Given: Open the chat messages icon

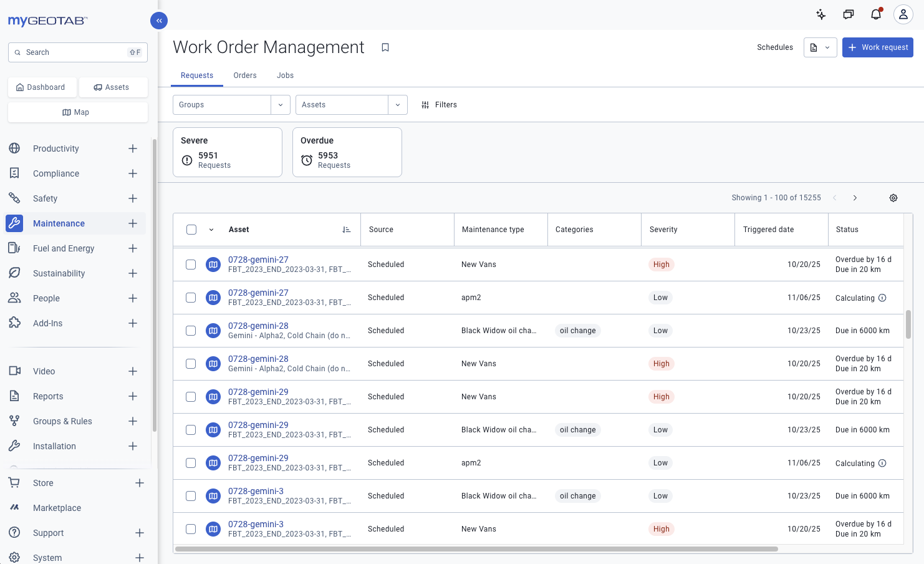Looking at the screenshot, I should [848, 14].
